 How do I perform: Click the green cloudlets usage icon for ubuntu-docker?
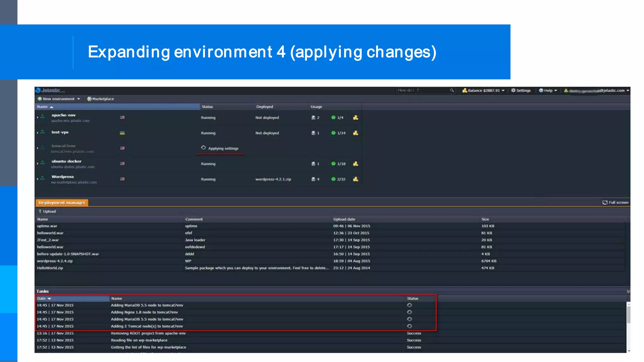(x=333, y=164)
